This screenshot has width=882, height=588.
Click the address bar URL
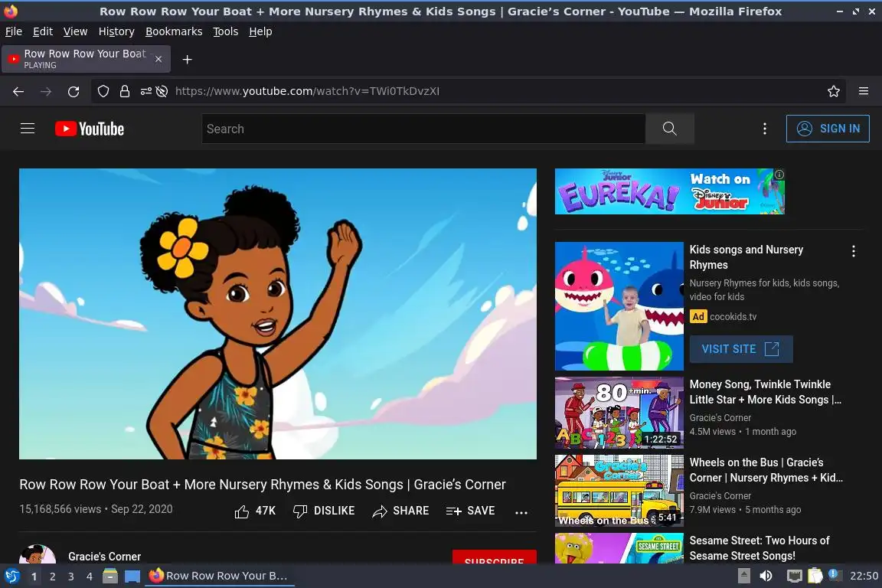(307, 91)
